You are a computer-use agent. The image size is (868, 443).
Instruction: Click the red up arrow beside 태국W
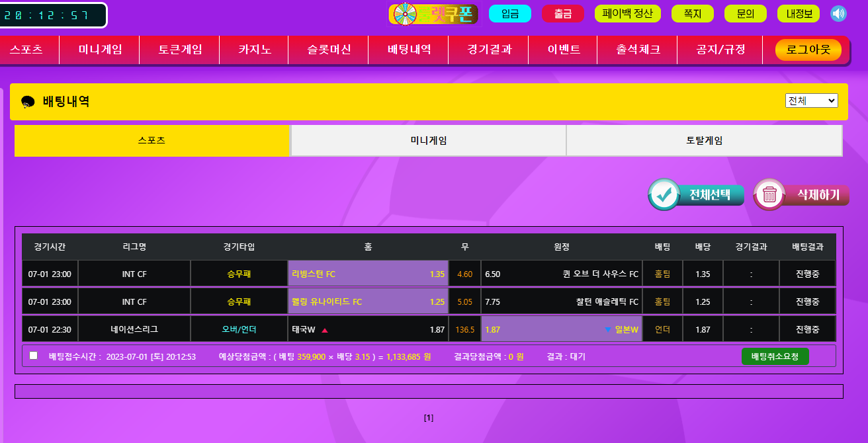point(325,330)
